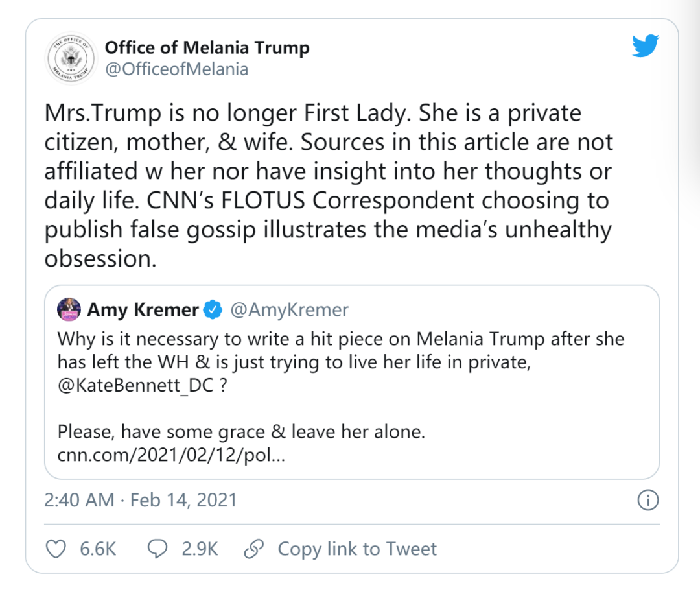Viewport: 700px width, 594px height.
Task: Click the Twitter bird logo
Action: (x=645, y=45)
